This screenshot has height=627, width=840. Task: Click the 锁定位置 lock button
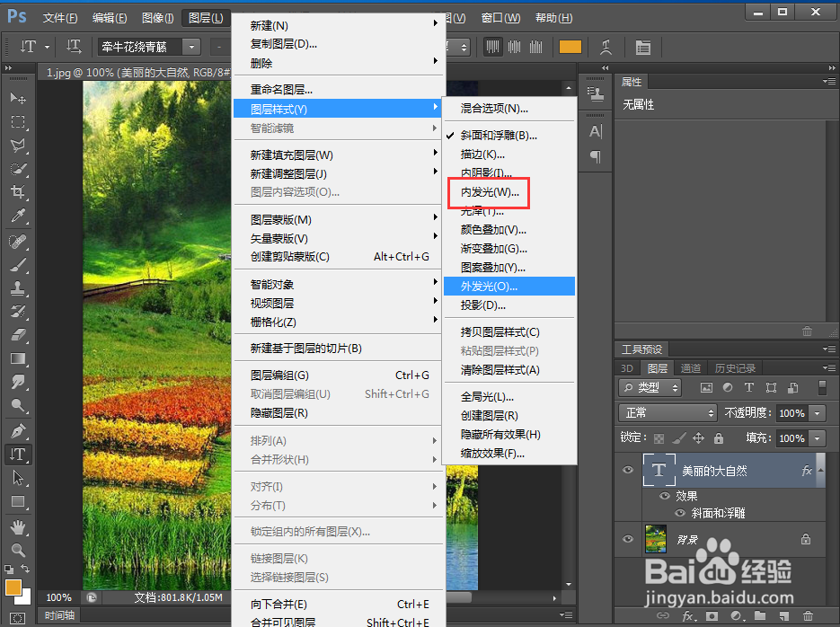[699, 437]
